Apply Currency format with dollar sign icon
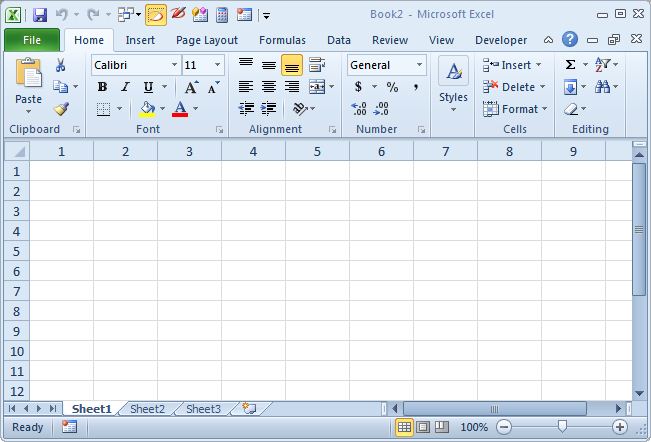Image resolution: width=651 pixels, height=442 pixels. point(358,87)
